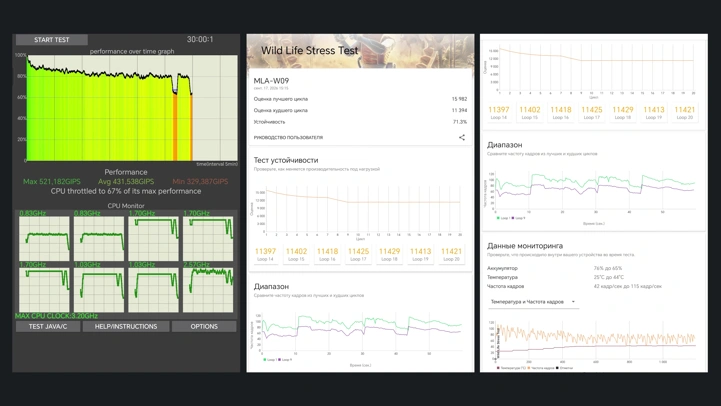Select Loop 18 card in the middle panel
The height and width of the screenshot is (406, 721).
pyautogui.click(x=389, y=254)
